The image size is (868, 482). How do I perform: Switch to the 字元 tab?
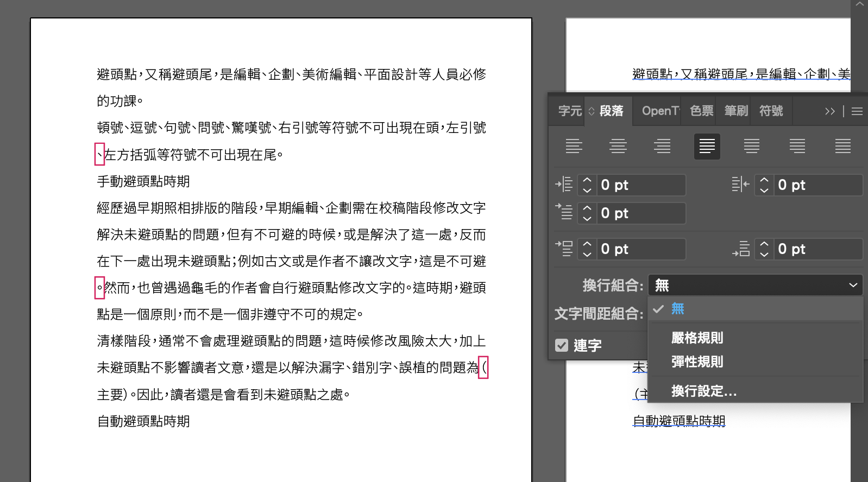click(x=569, y=111)
